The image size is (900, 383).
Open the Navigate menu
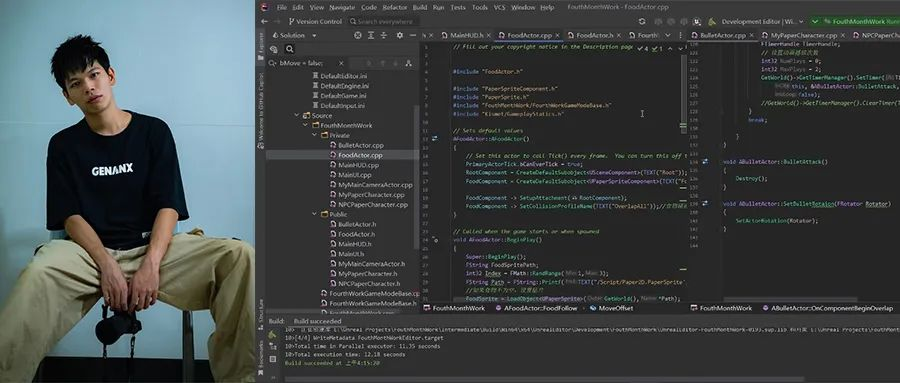342,7
